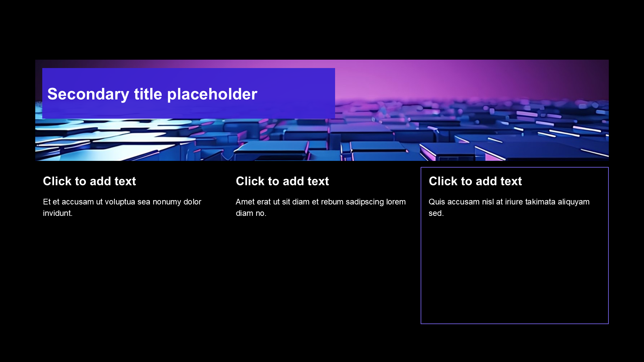Screen dimensions: 644x362
Task: Click paragraph starting 'Quis accusam nisl'
Action: pos(508,202)
